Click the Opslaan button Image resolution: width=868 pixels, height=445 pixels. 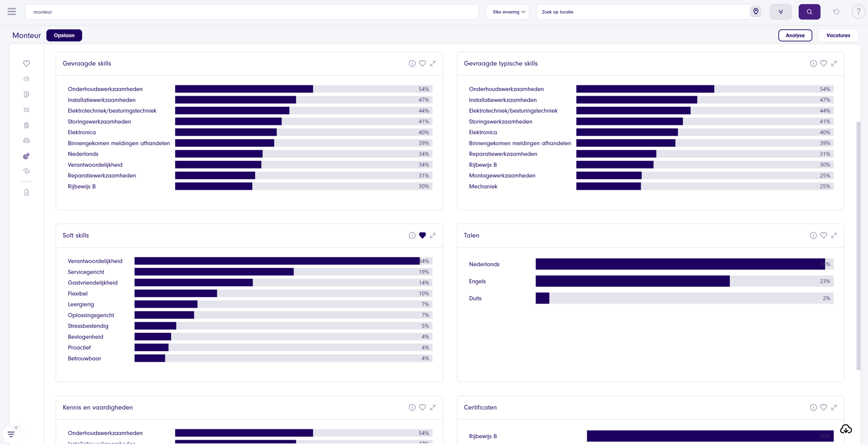pos(64,35)
